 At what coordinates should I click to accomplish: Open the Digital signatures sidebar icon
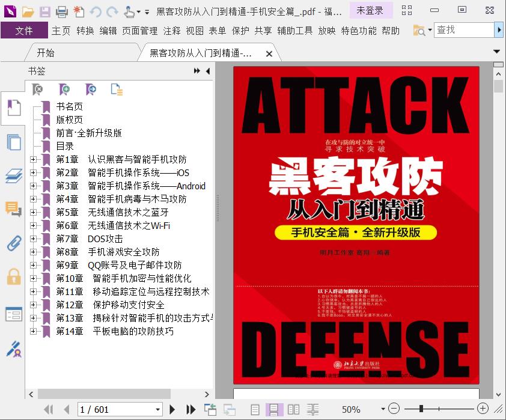coord(14,349)
